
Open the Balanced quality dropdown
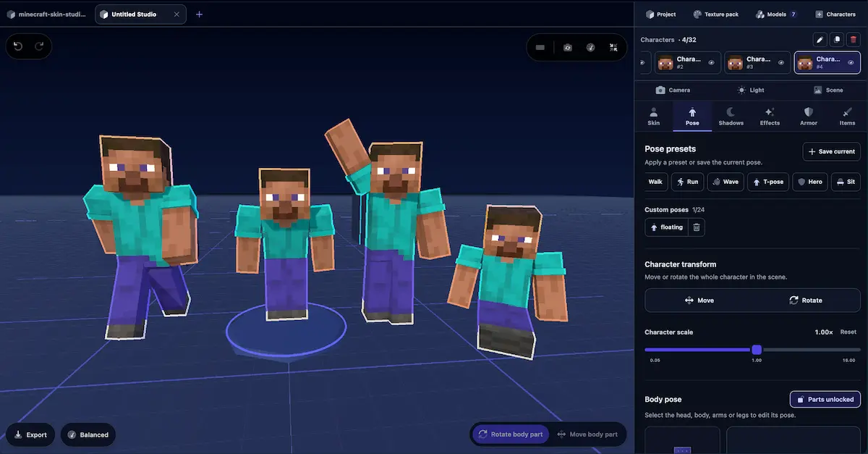pyautogui.click(x=88, y=434)
